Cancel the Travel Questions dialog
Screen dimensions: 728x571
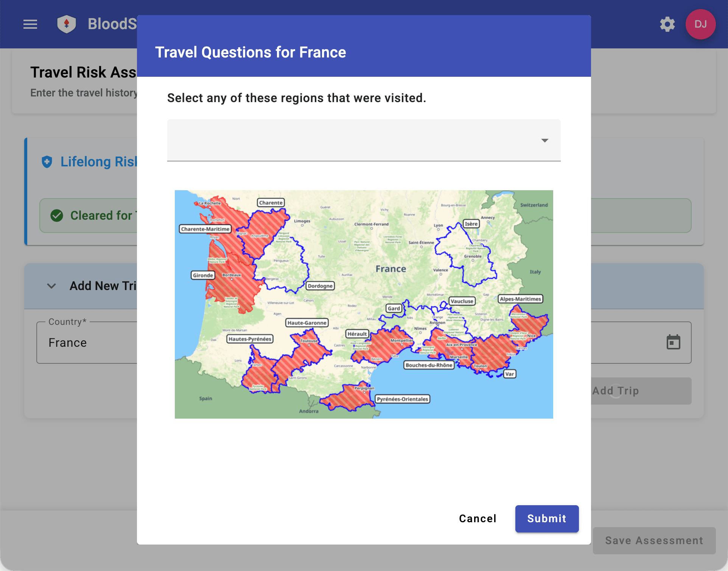(478, 518)
